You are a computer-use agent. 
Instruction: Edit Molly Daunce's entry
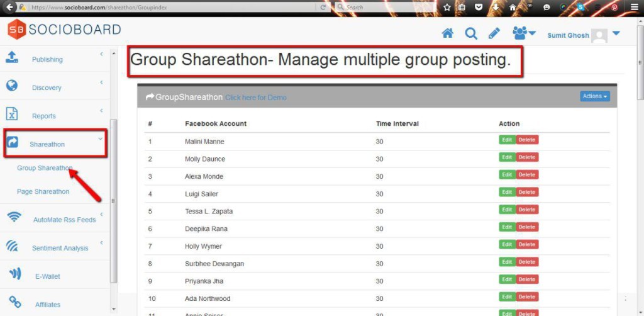click(508, 157)
